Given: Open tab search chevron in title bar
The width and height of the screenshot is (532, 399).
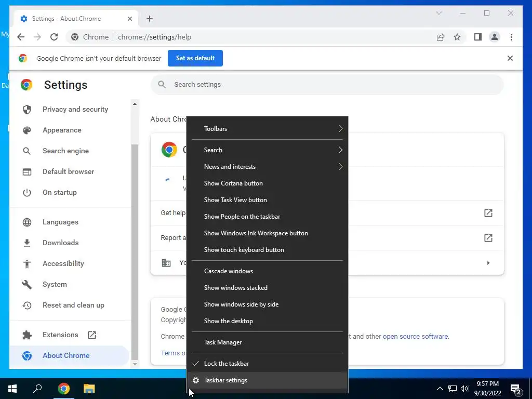Looking at the screenshot, I should [x=438, y=13].
